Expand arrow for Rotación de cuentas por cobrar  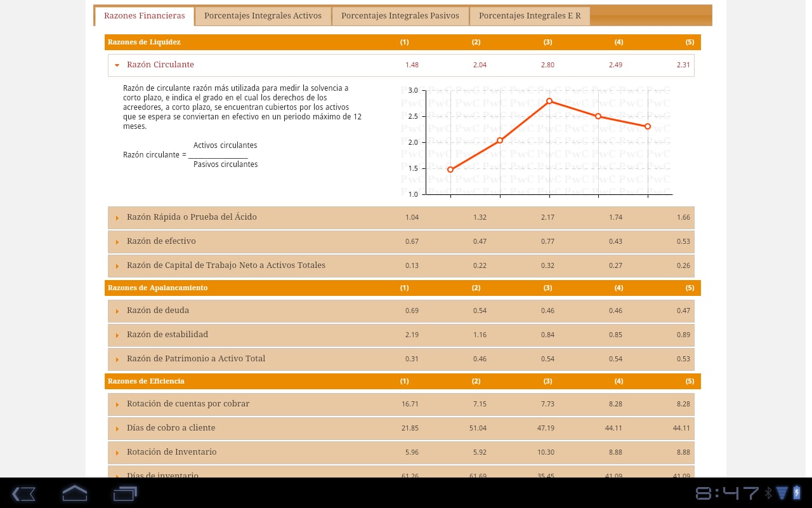117,404
